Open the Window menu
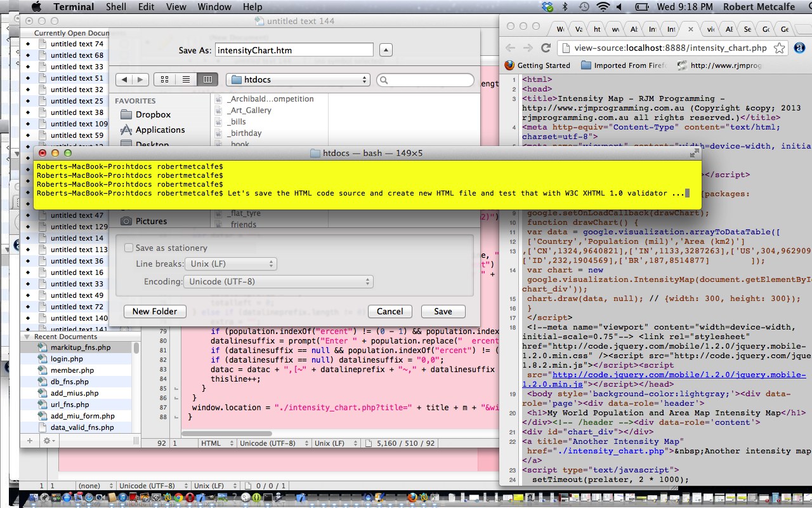Image resolution: width=812 pixels, height=508 pixels. [x=214, y=7]
